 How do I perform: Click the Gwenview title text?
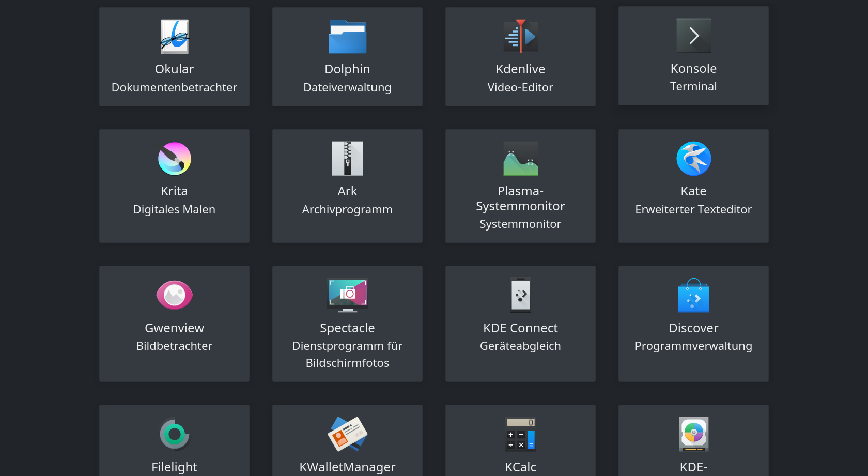pyautogui.click(x=175, y=328)
